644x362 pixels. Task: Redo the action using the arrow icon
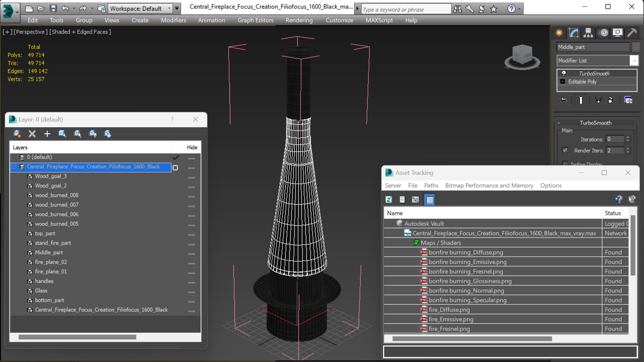83,8
